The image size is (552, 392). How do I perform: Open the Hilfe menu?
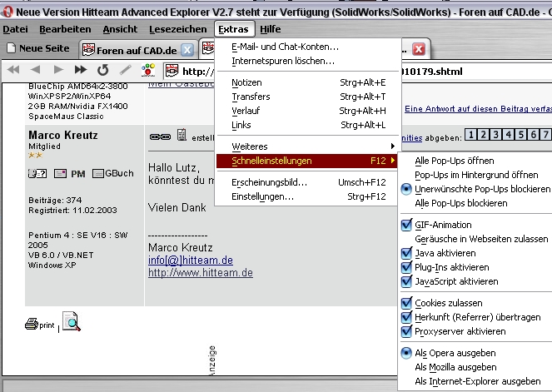click(271, 29)
